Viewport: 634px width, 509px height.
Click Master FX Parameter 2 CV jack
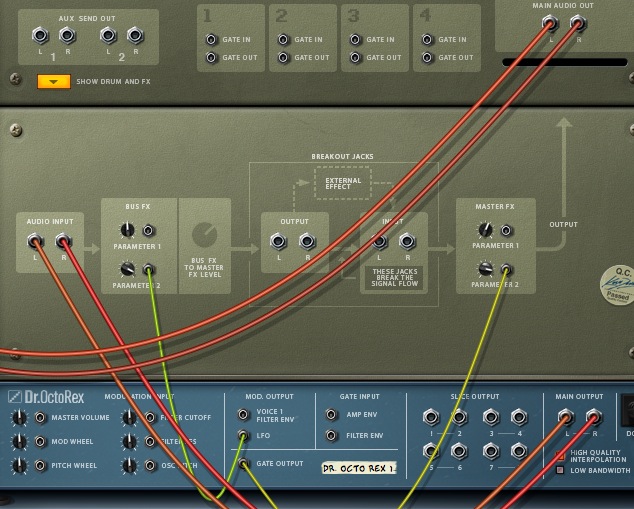[506, 269]
